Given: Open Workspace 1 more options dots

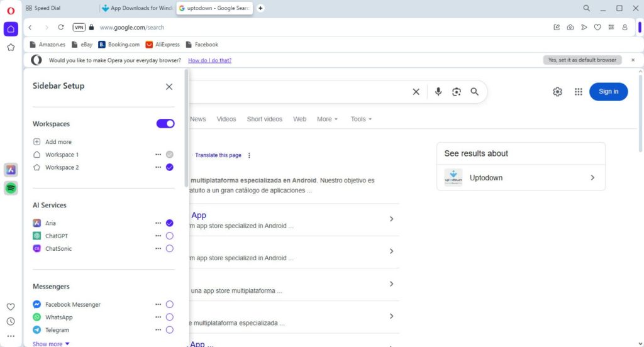Looking at the screenshot, I should coord(158,155).
